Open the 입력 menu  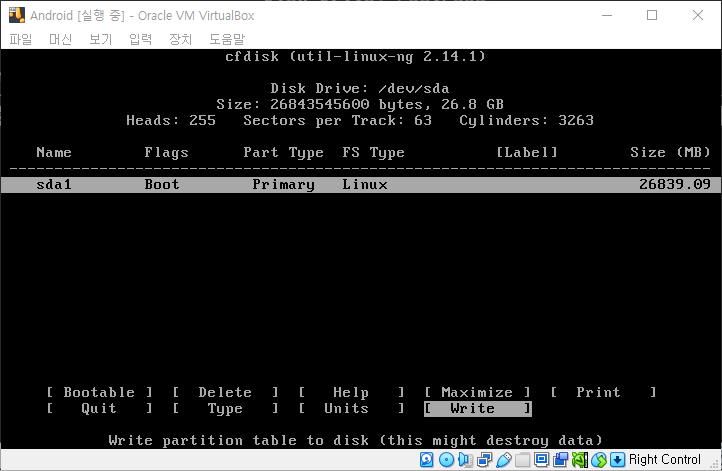[x=140, y=39]
